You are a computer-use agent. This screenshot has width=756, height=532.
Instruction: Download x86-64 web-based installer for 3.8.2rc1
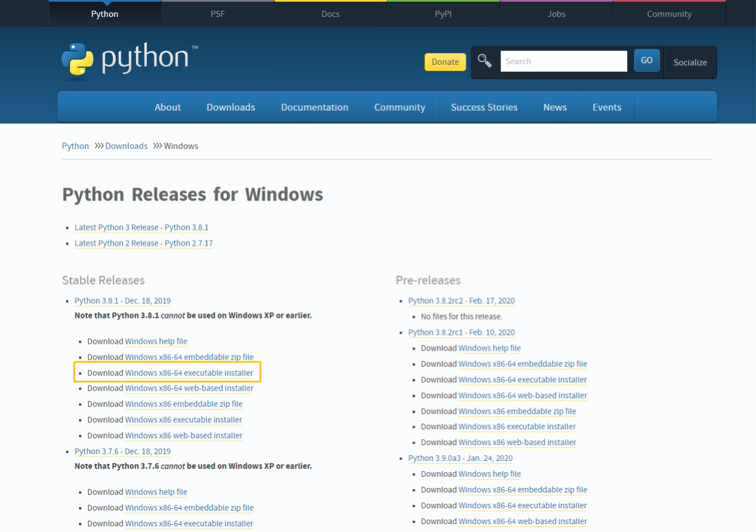(x=523, y=395)
